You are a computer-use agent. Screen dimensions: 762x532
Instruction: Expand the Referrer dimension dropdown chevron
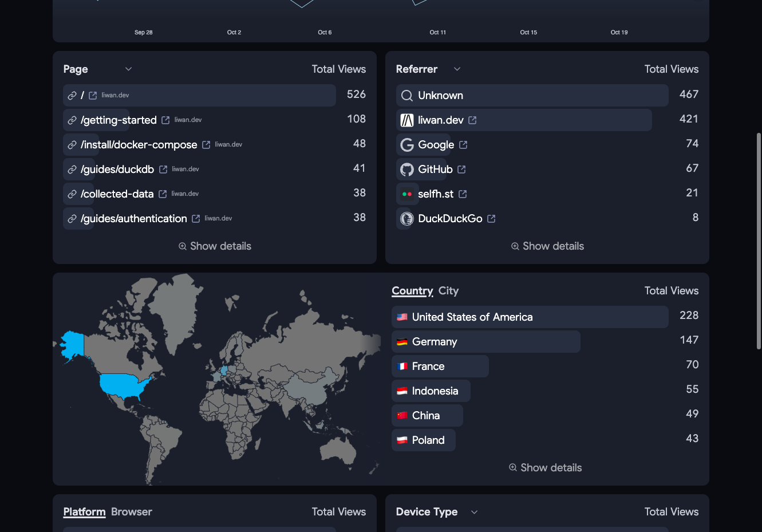pyautogui.click(x=457, y=69)
